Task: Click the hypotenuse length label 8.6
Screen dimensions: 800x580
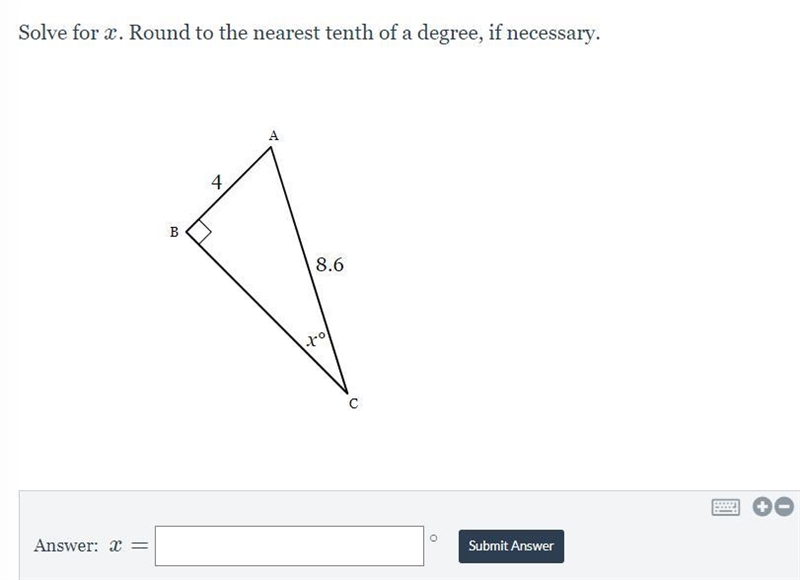Action: pos(330,265)
